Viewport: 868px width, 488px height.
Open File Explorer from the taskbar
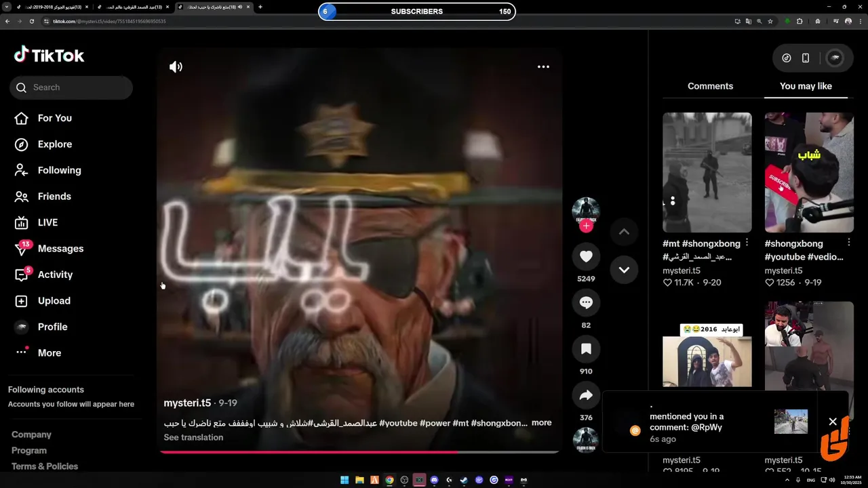359,480
